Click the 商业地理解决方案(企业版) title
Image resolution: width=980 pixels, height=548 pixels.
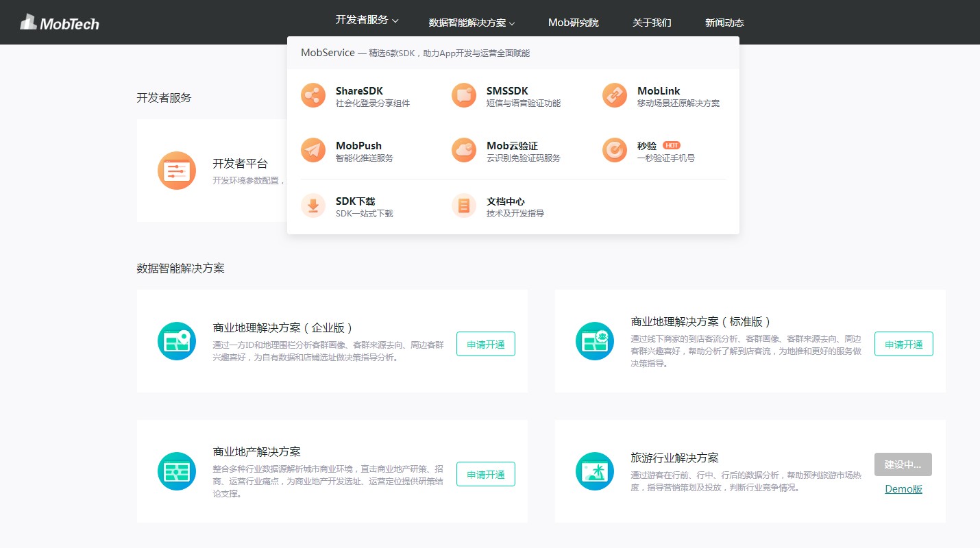click(283, 328)
